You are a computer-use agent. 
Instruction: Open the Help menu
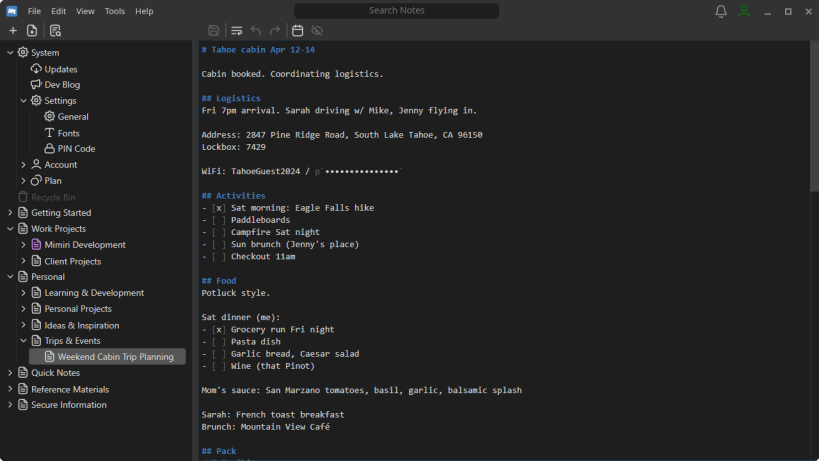pyautogui.click(x=144, y=11)
